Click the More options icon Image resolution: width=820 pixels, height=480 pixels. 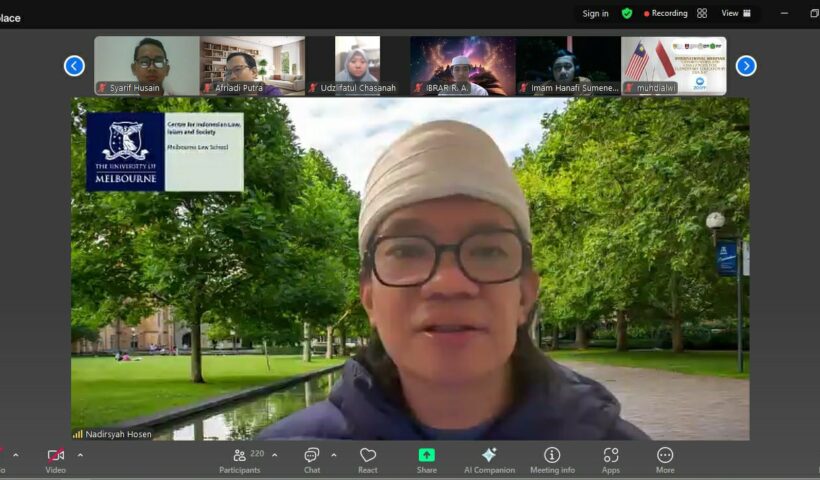click(x=665, y=457)
